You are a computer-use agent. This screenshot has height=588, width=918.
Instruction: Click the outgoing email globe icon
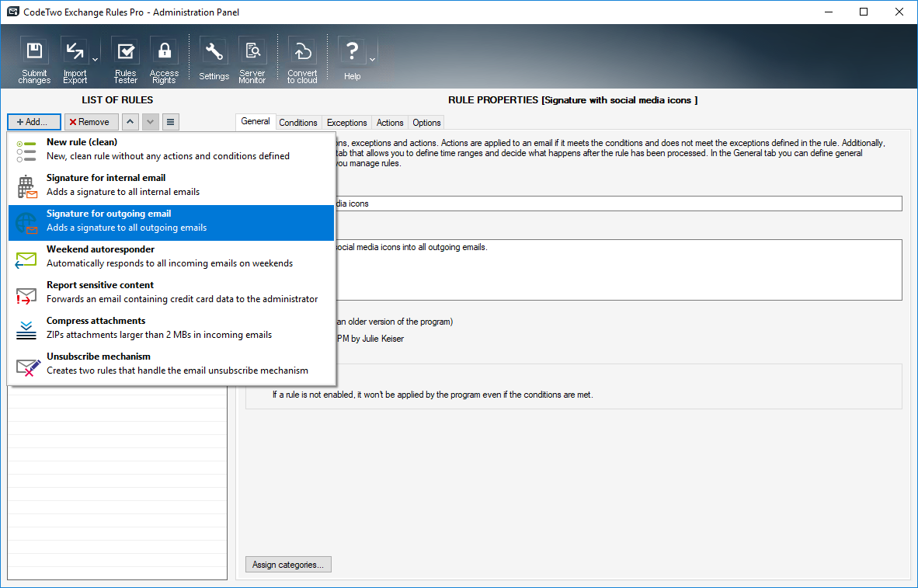click(26, 223)
